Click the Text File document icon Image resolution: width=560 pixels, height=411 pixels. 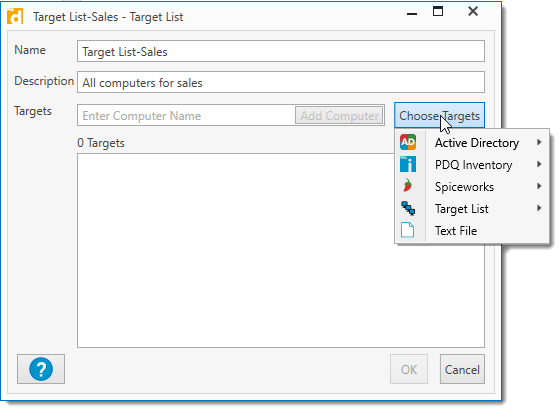point(408,230)
